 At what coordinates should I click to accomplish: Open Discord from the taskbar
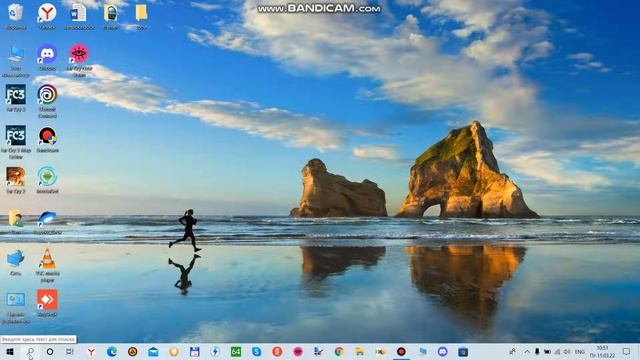point(442,352)
